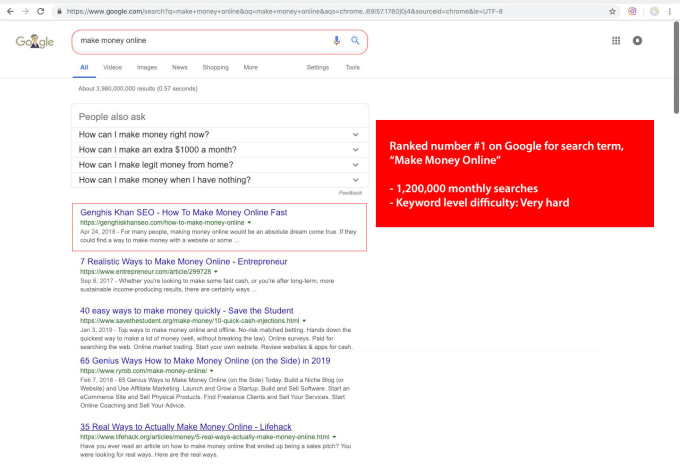This screenshot has height=468, width=680.
Task: Open Genghis Khan SEO result title
Action: (183, 213)
